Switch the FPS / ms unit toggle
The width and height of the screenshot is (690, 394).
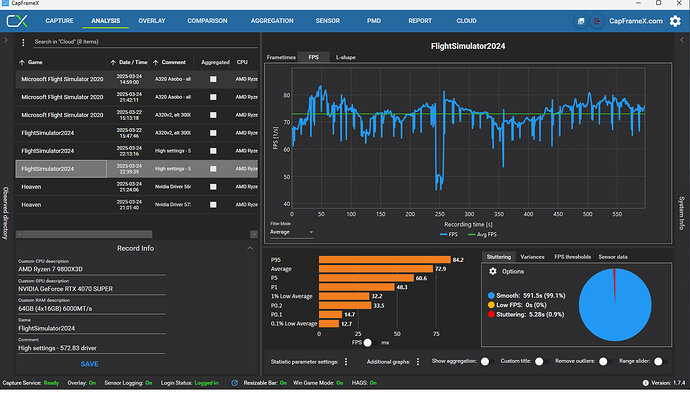click(x=369, y=343)
